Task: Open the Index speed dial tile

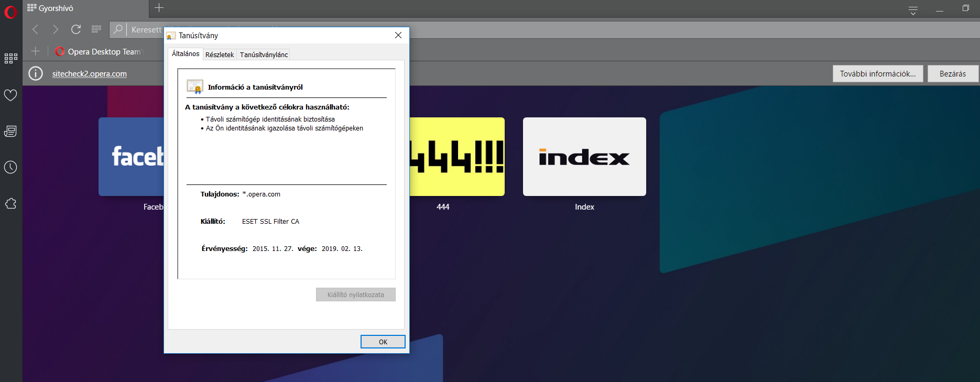Action: [584, 157]
